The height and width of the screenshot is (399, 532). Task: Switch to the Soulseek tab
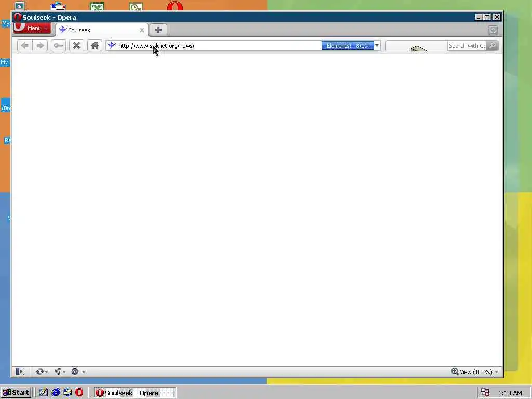[x=101, y=30]
